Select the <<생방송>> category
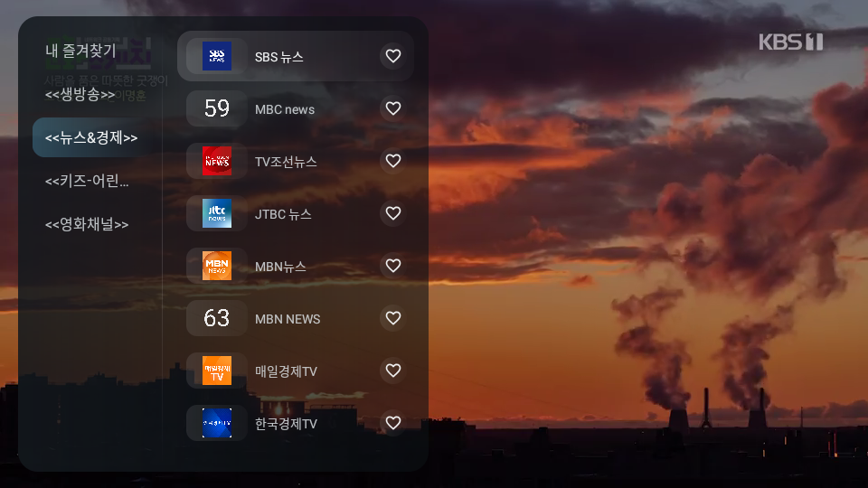The height and width of the screenshot is (488, 868). [x=80, y=94]
